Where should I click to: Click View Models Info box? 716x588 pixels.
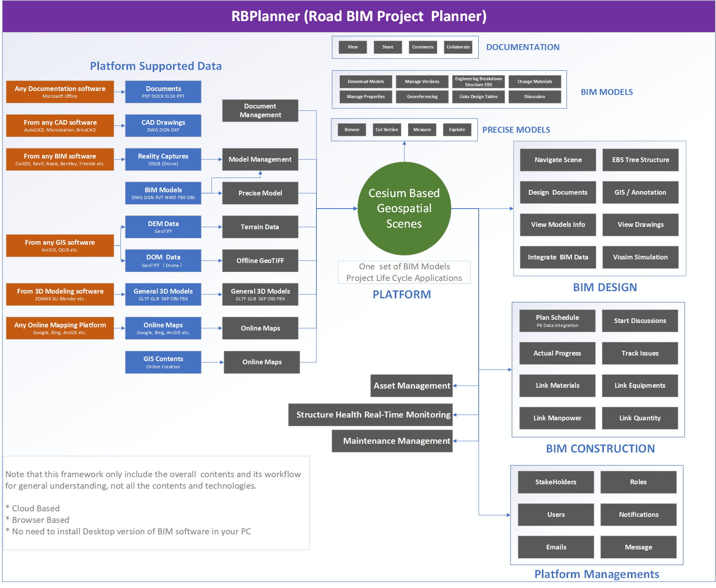[x=558, y=224]
